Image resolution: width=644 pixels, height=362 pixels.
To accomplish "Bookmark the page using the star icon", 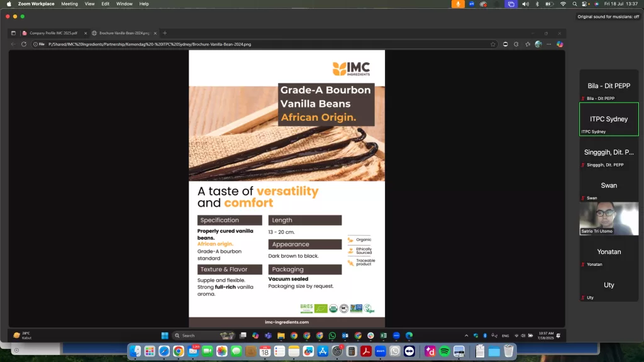I will click(x=492, y=44).
